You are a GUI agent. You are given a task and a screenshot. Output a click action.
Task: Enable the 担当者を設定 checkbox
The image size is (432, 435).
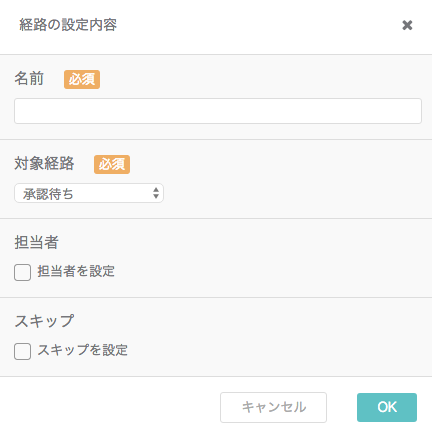tap(22, 272)
